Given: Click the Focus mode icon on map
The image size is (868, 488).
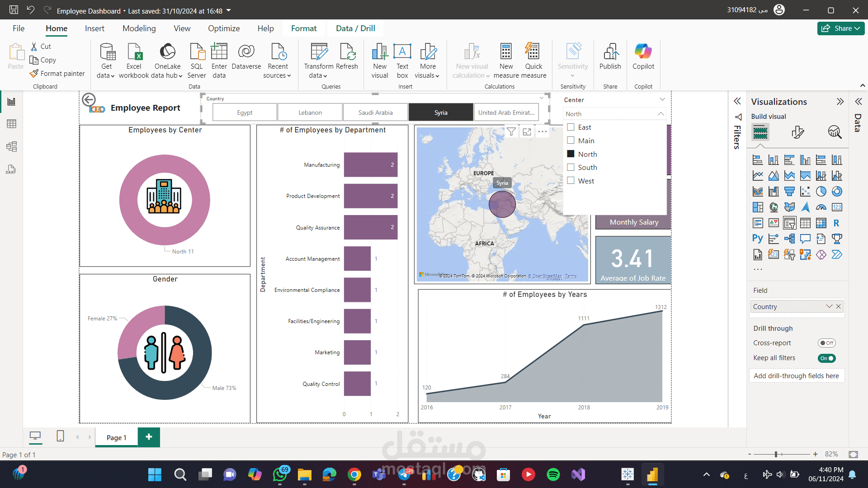Looking at the screenshot, I should [x=527, y=131].
